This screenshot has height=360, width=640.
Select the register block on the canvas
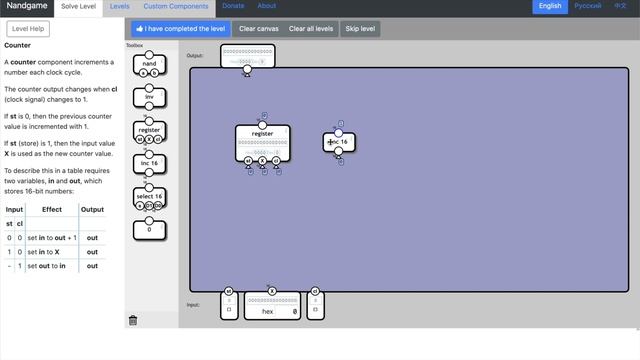(x=263, y=143)
